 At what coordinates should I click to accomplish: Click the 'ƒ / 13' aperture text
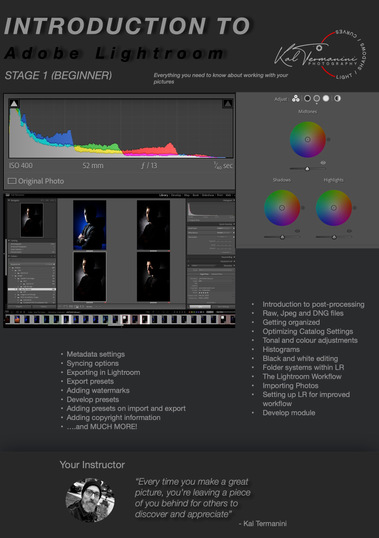click(x=149, y=165)
